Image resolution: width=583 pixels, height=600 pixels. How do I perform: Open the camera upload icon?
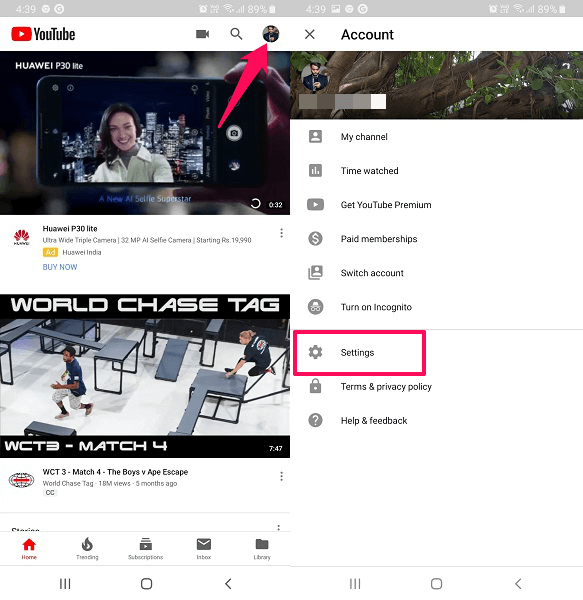(x=202, y=34)
